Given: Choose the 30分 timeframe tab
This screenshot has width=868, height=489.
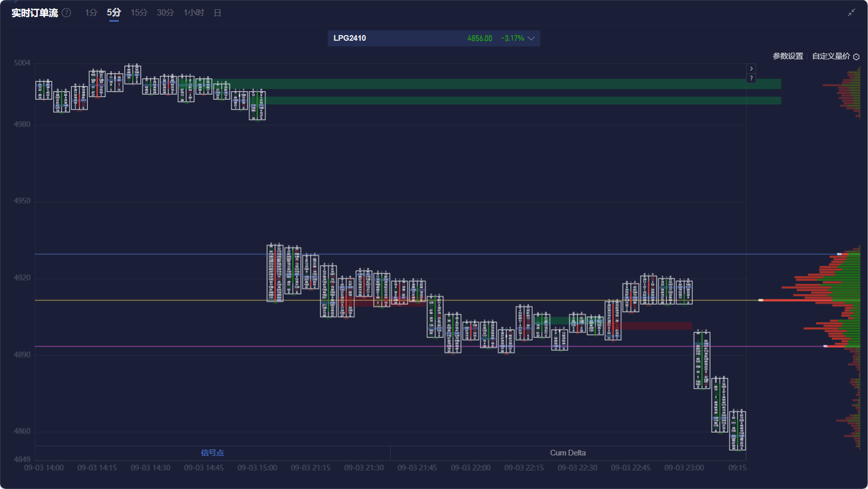Looking at the screenshot, I should tap(165, 12).
